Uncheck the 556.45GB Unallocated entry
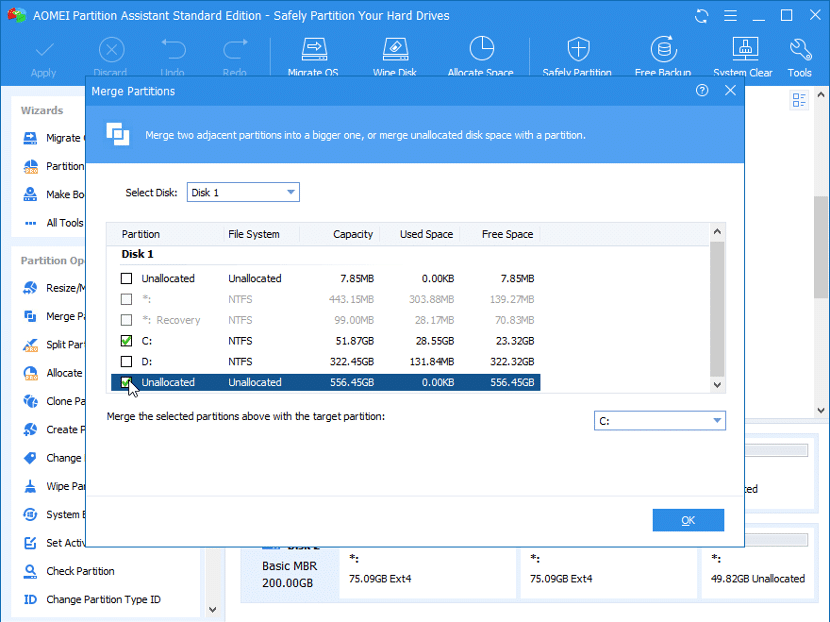 tap(124, 383)
